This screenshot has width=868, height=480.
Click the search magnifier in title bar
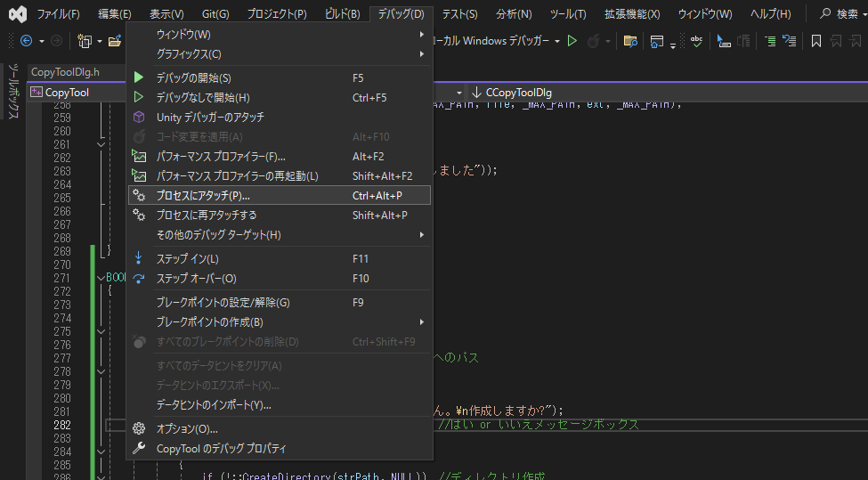(826, 14)
